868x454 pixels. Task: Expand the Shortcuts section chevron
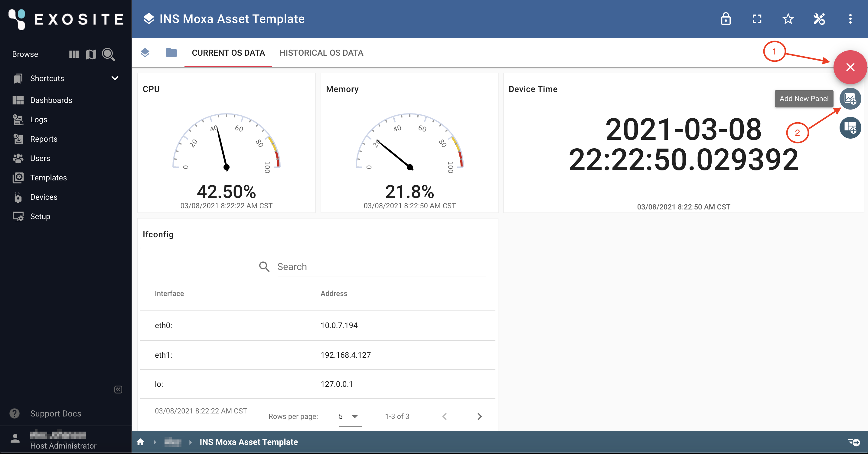point(115,78)
